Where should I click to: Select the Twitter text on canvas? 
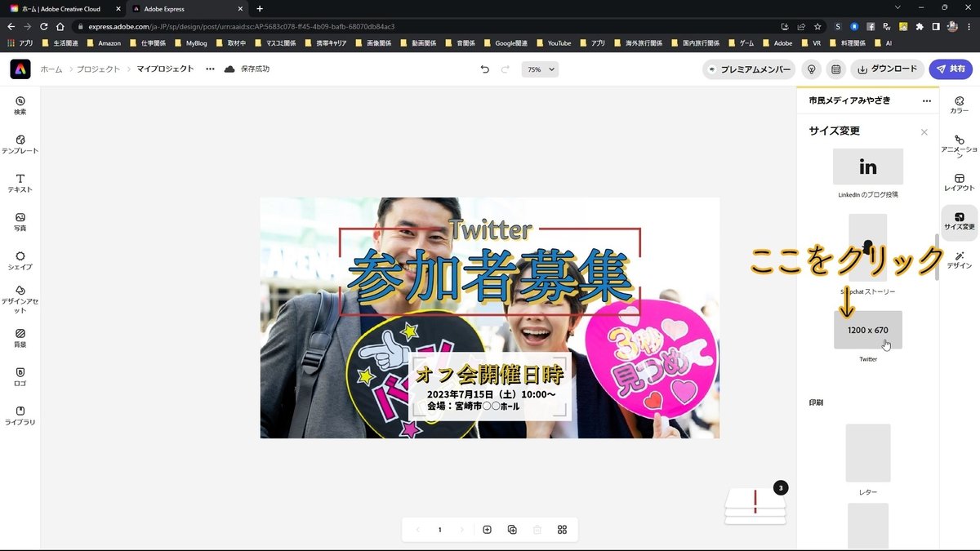click(490, 229)
